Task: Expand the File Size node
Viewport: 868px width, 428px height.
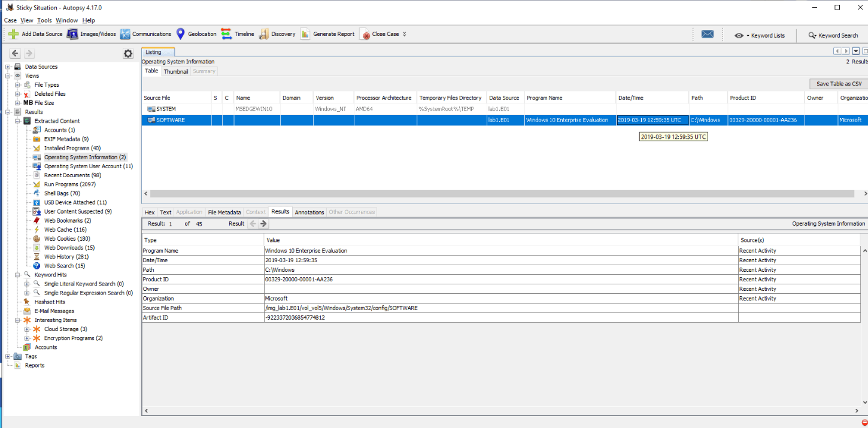Action: pyautogui.click(x=17, y=103)
